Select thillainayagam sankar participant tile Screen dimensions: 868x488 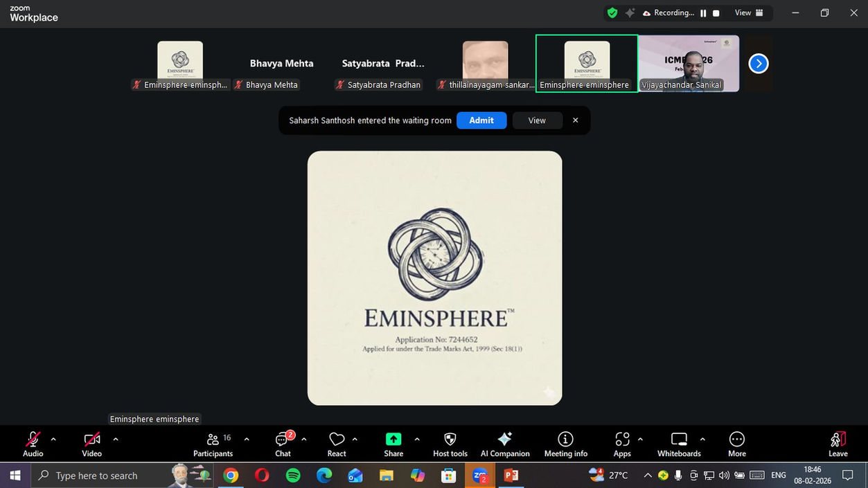point(485,64)
